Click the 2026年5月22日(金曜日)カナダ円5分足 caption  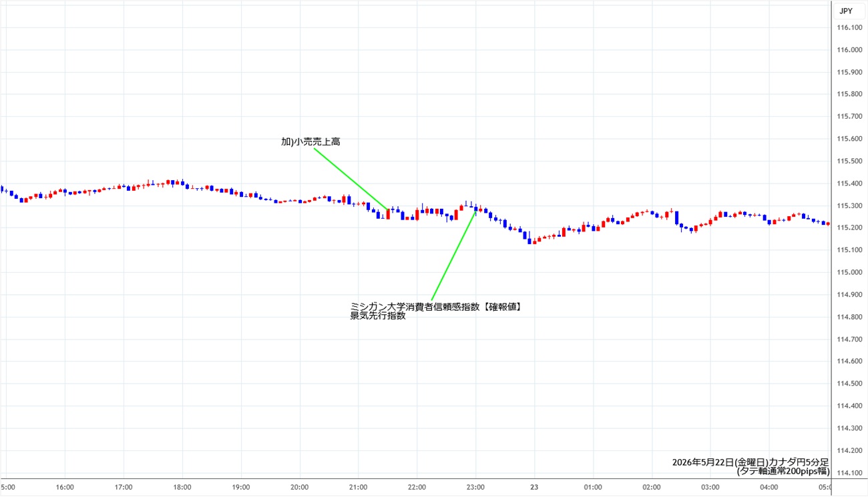point(750,462)
